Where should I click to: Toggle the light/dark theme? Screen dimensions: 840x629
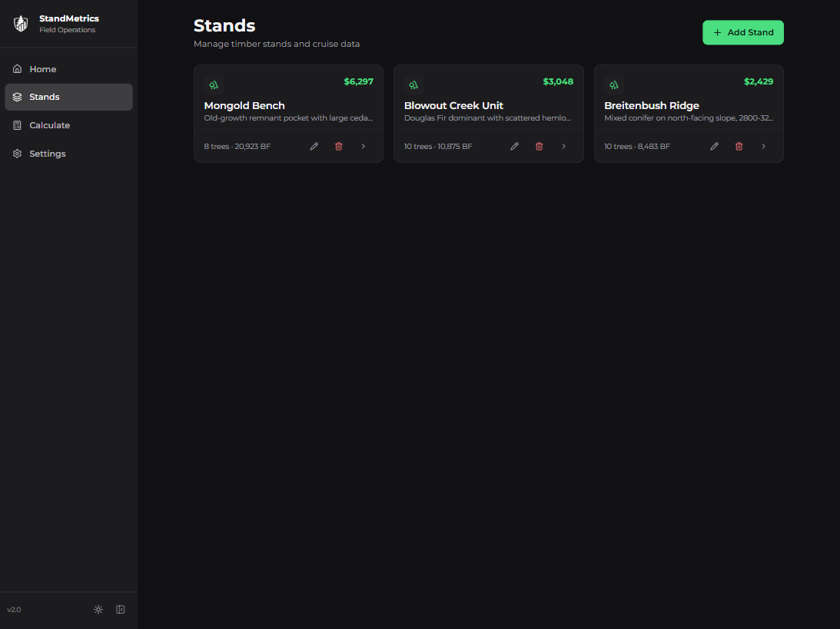[98, 610]
